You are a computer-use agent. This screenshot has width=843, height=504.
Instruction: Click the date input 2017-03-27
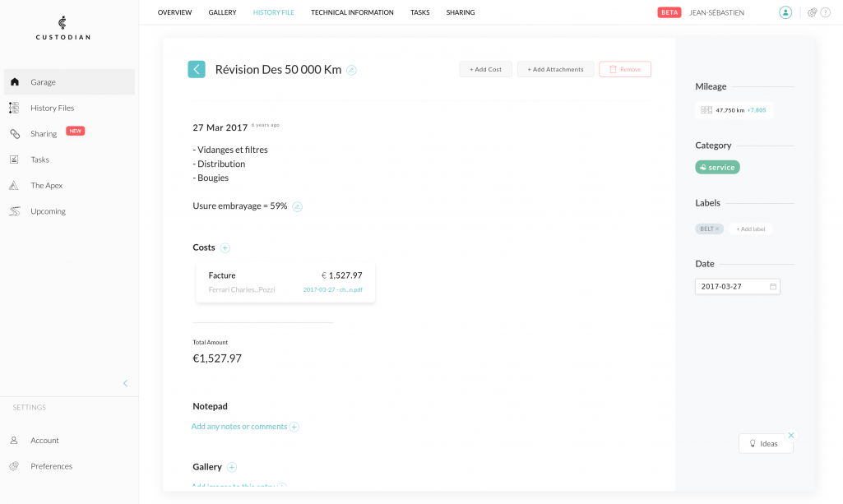(738, 286)
